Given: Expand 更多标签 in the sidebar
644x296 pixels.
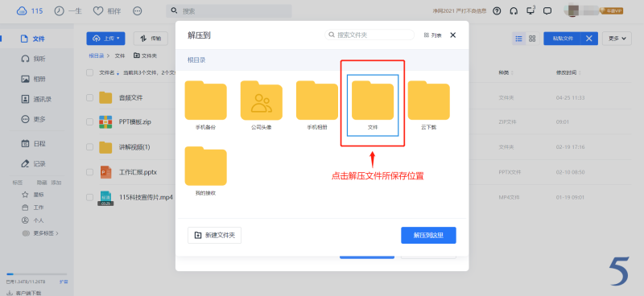Looking at the screenshot, I should click(x=39, y=233).
